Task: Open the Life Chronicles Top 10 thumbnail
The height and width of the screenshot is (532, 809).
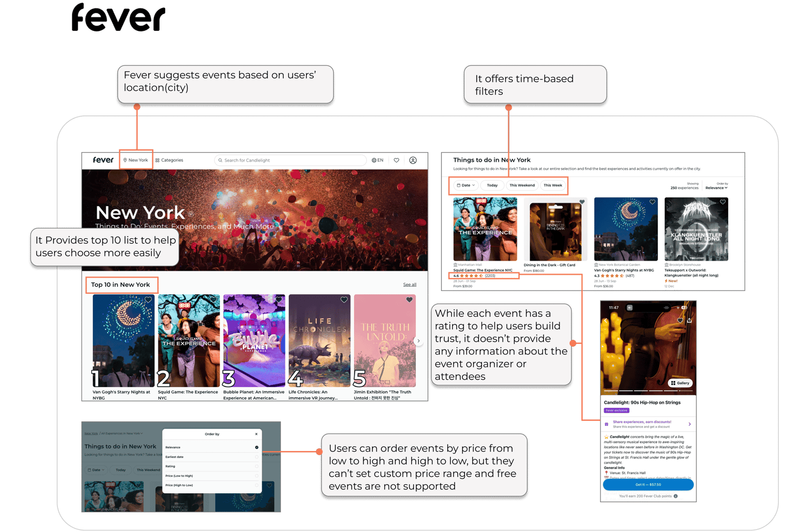Action: [x=319, y=340]
